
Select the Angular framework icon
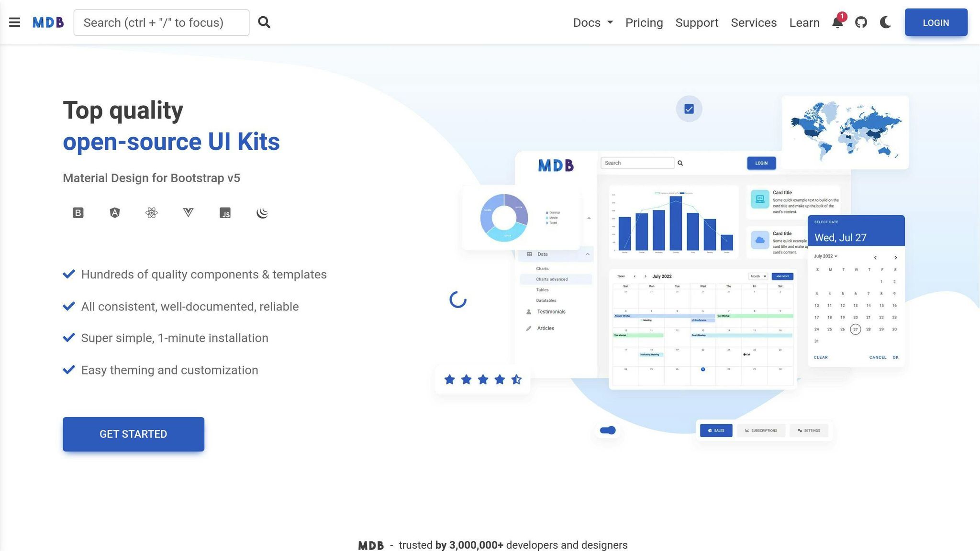coord(115,213)
